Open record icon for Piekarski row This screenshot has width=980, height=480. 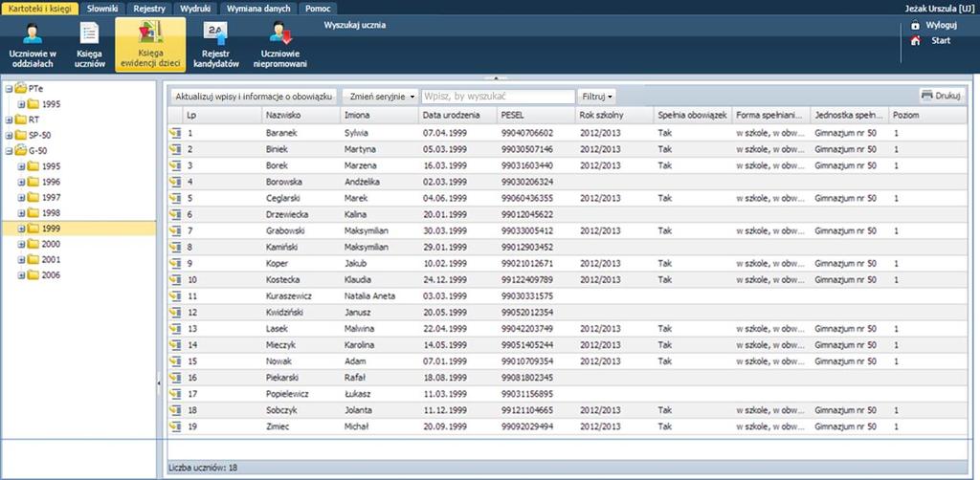point(175,378)
